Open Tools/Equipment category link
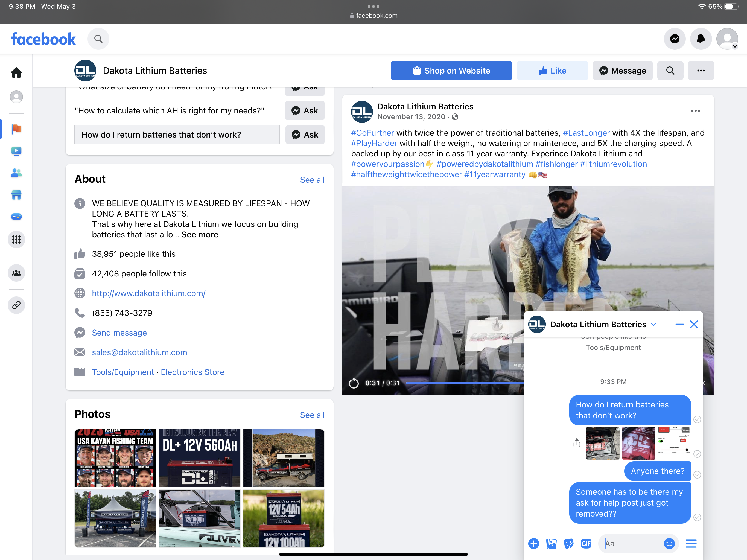747x560 pixels. (x=123, y=372)
